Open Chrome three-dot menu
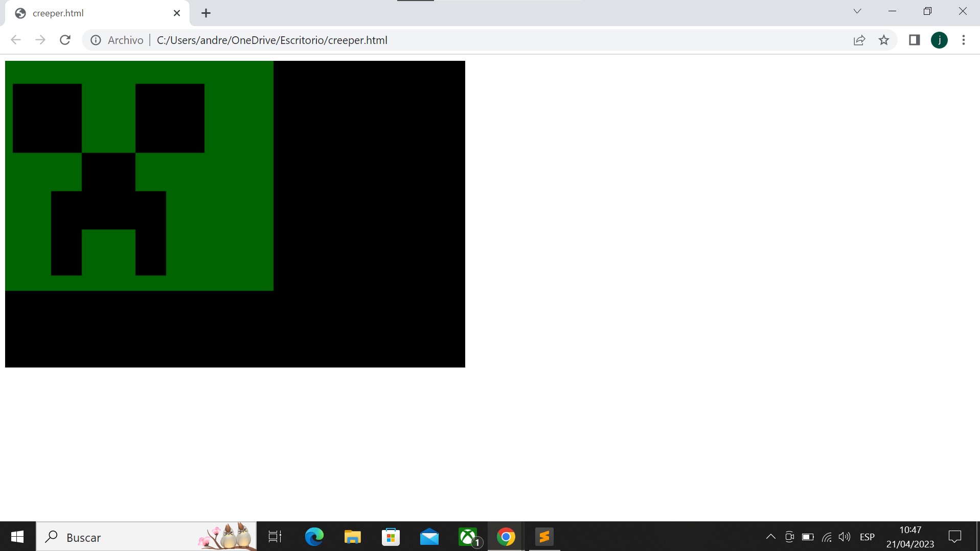 [964, 40]
